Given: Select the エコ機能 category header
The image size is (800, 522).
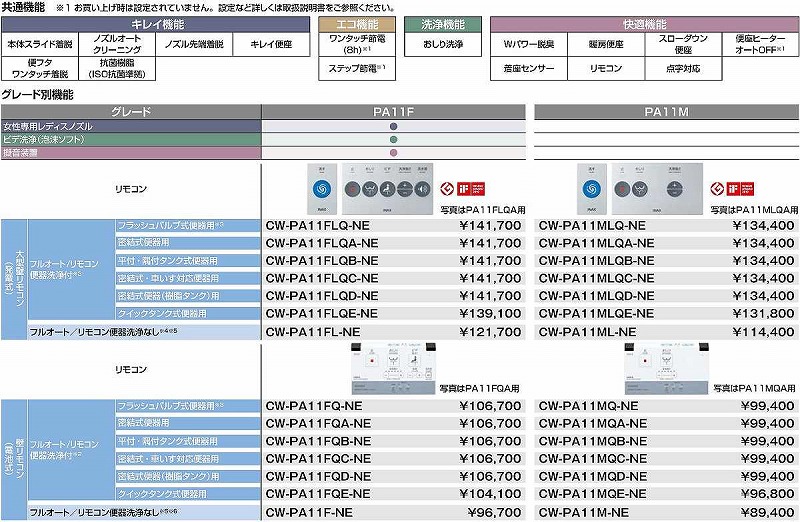Looking at the screenshot, I should click(354, 23).
